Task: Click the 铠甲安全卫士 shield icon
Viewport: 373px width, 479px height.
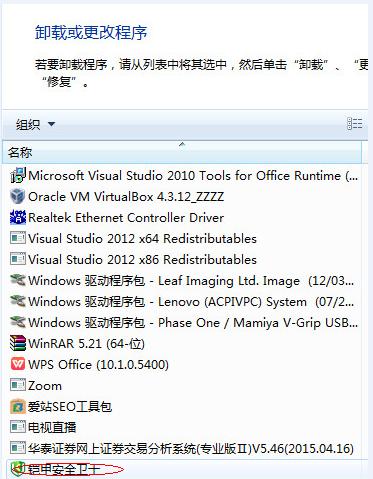Action: pyautogui.click(x=18, y=469)
